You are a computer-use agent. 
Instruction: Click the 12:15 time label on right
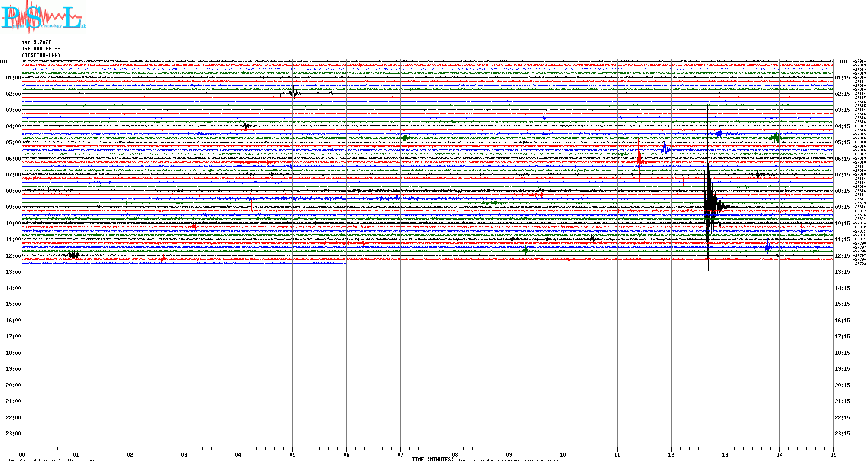pyautogui.click(x=842, y=256)
